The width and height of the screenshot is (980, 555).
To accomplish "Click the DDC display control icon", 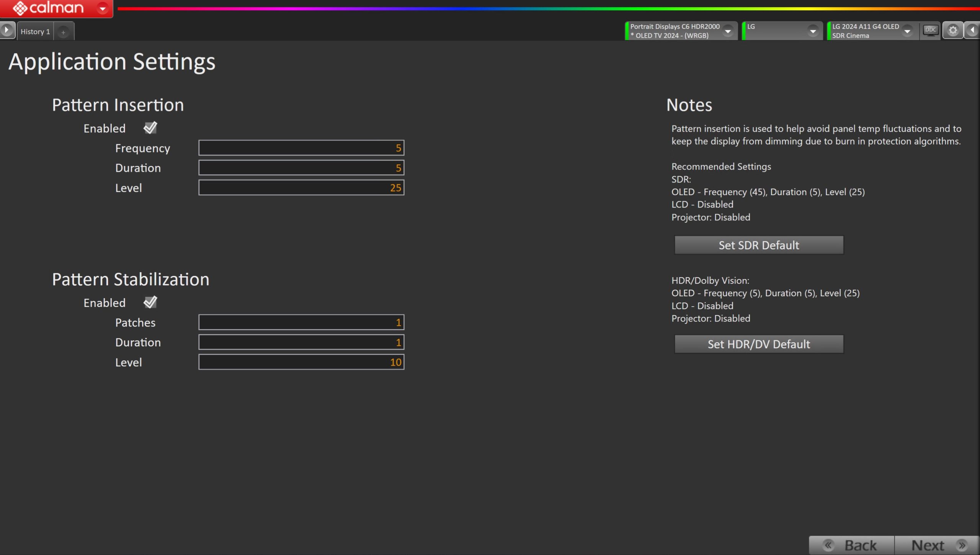I will point(930,30).
